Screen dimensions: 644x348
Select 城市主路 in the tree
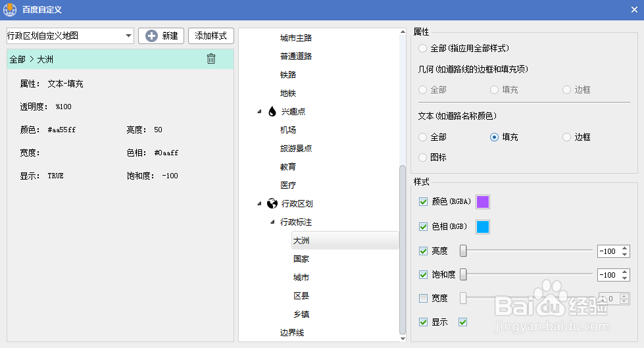(296, 37)
